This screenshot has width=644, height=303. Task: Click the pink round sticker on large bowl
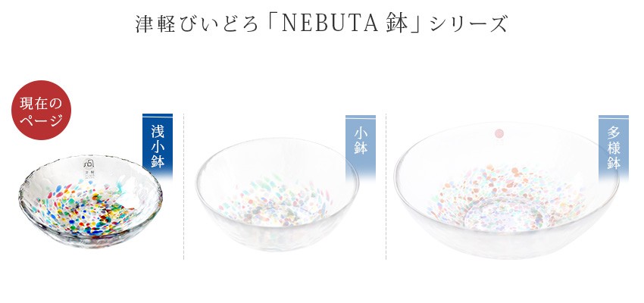click(499, 133)
